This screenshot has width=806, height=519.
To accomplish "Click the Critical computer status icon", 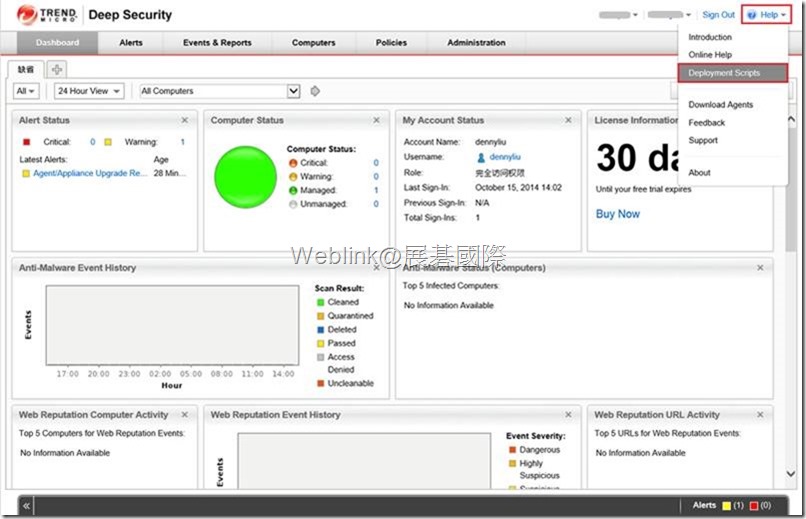I will [293, 163].
